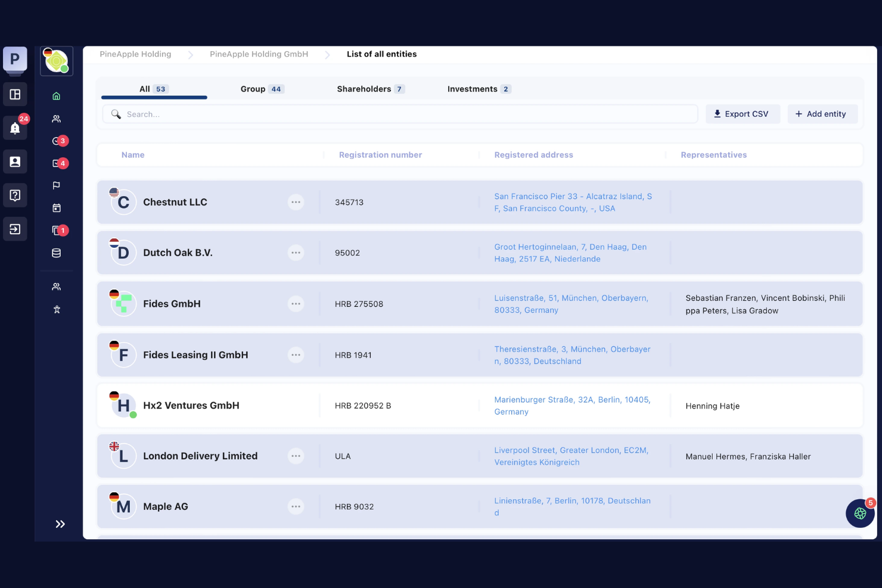
Task: Click the Export CSV button
Action: (743, 114)
